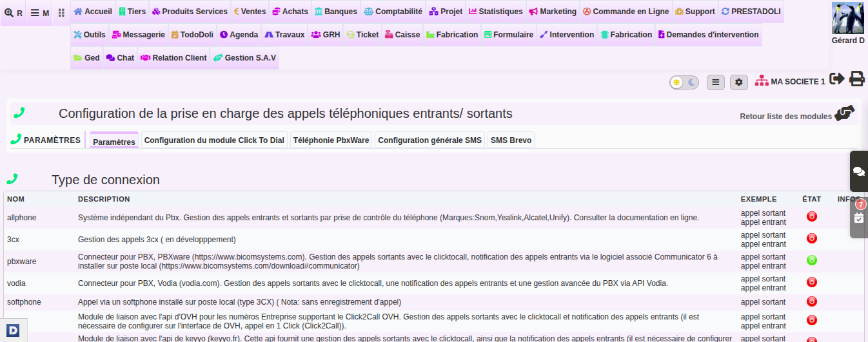Open the chat side panel icon

pyautogui.click(x=859, y=171)
